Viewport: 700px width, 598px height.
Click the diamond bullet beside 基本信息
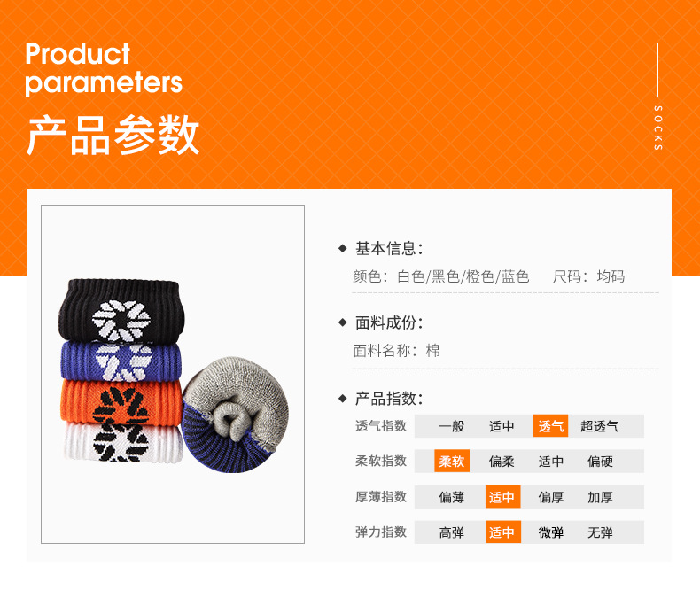pyautogui.click(x=342, y=248)
